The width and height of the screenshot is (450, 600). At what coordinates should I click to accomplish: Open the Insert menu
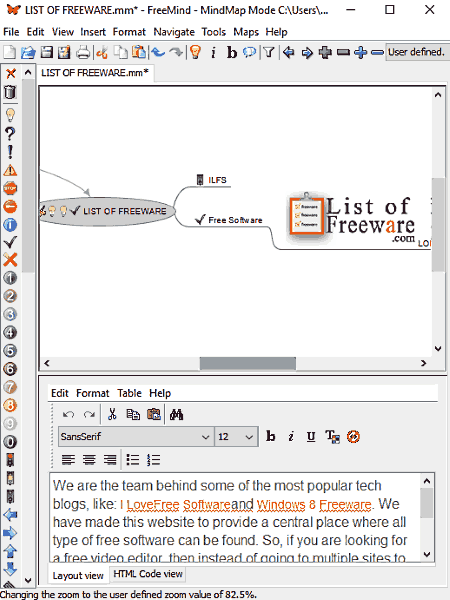click(93, 32)
